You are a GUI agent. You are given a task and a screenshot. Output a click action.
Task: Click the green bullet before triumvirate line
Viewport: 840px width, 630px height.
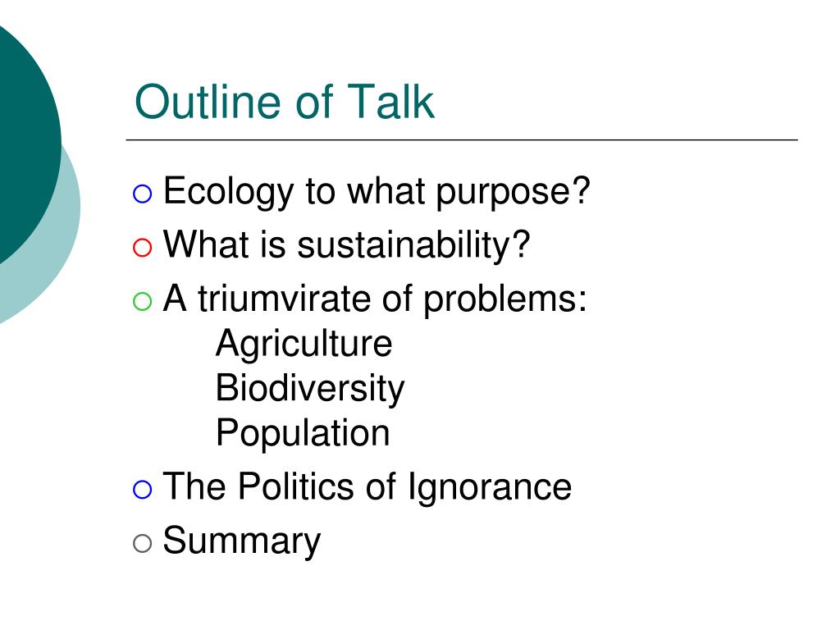pos(142,302)
